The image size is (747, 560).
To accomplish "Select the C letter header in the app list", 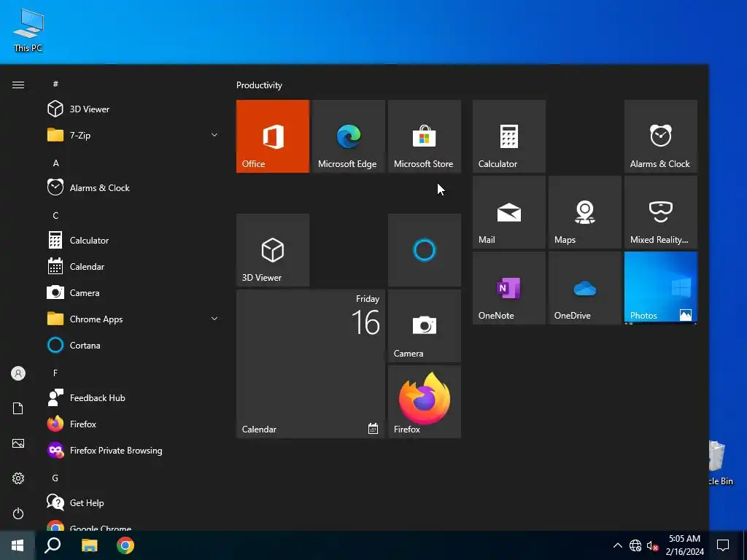I will 55,216.
